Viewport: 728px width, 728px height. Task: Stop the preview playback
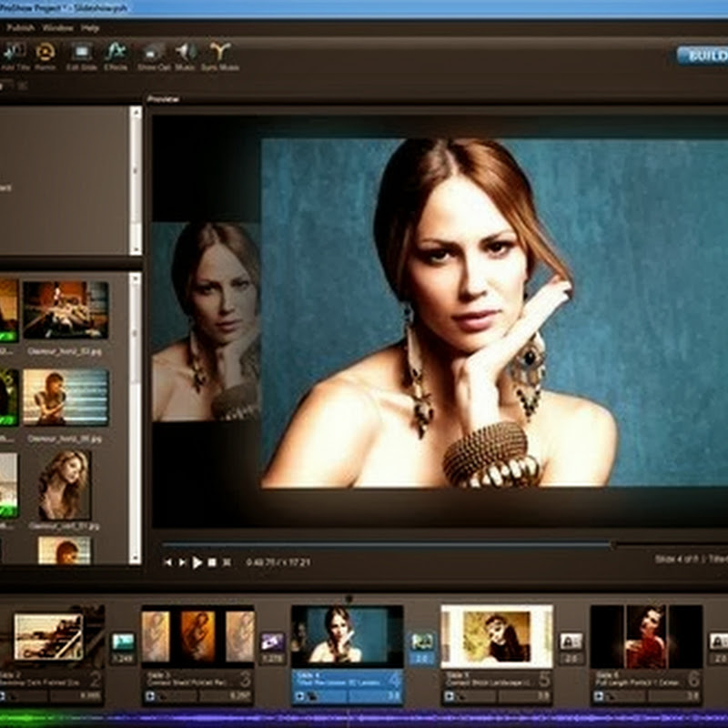[212, 562]
